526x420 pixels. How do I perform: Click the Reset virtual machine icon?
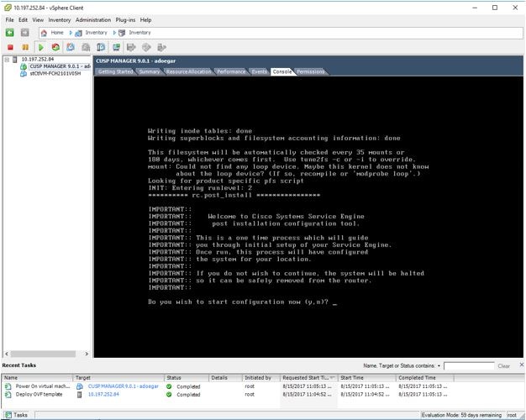[x=55, y=47]
